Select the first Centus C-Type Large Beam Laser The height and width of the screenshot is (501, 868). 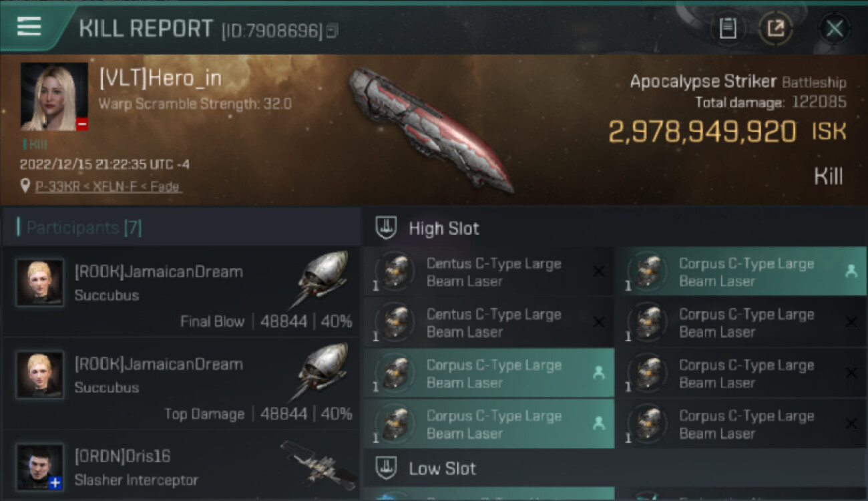(489, 272)
